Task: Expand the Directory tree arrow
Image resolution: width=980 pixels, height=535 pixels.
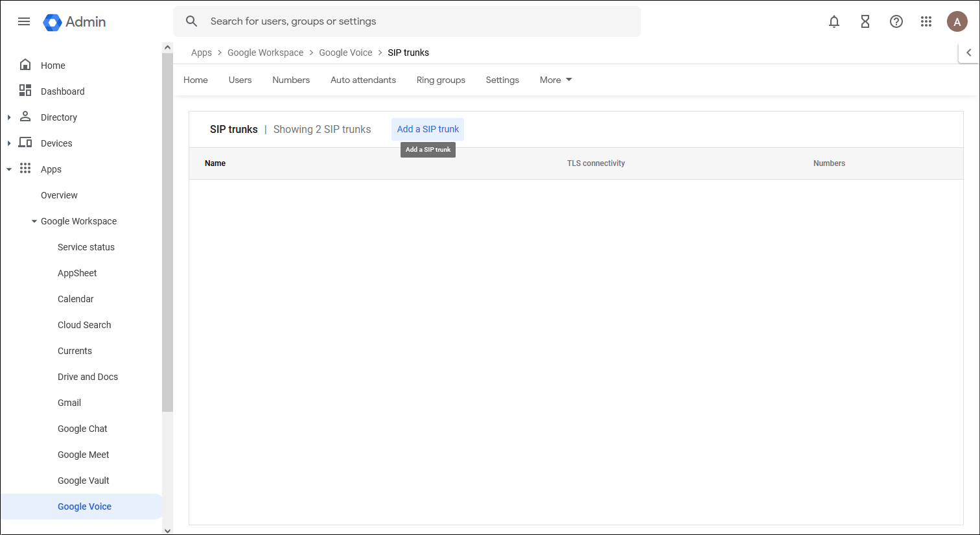Action: [x=9, y=117]
